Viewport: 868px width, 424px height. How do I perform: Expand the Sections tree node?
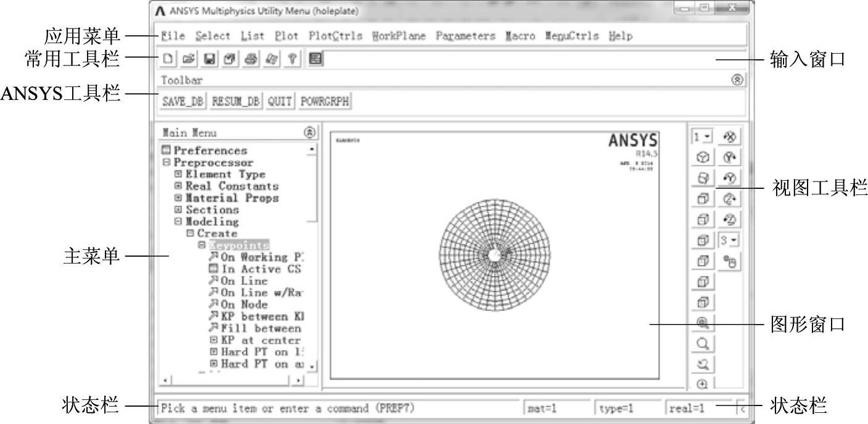pyautogui.click(x=178, y=210)
